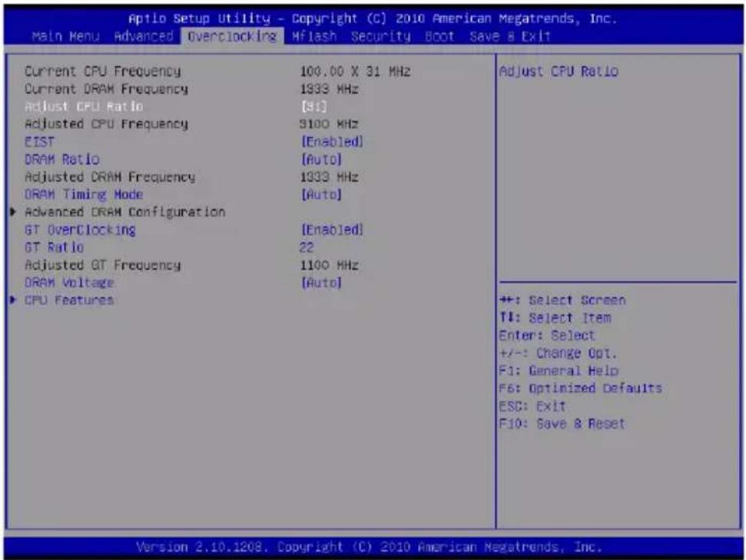Open the DRAM Timing Mode [Auto] dropdown
The height and width of the screenshot is (560, 746).
point(321,194)
